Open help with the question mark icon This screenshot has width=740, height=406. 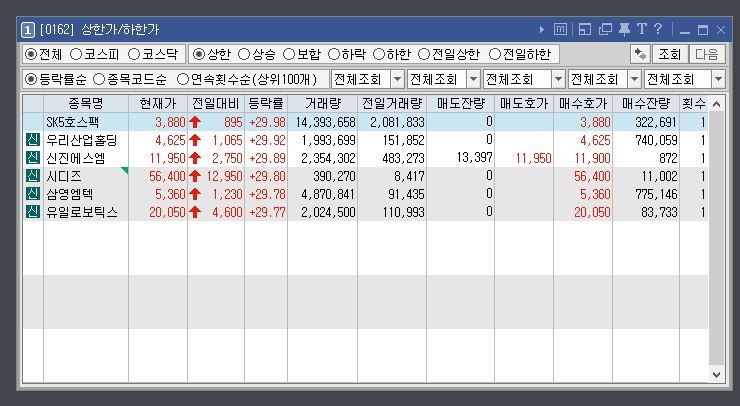(658, 29)
